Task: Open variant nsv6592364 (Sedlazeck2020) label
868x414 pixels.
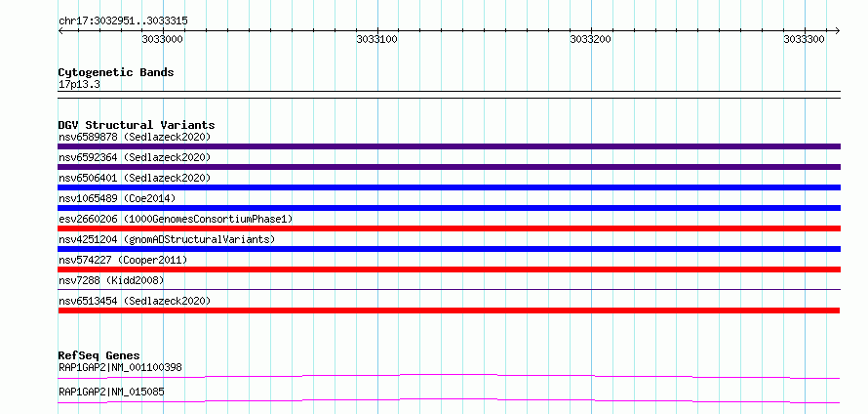Action: 135,157
